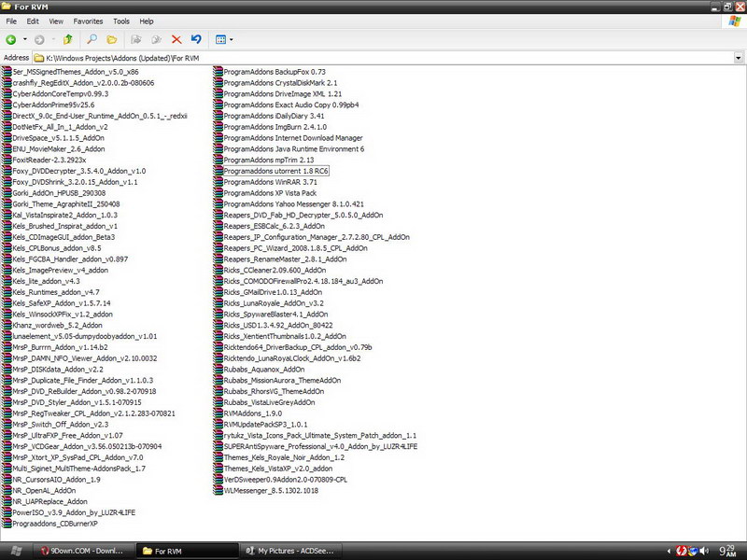747x560 pixels.
Task: Toggle the Folders pane button
Action: [x=112, y=39]
